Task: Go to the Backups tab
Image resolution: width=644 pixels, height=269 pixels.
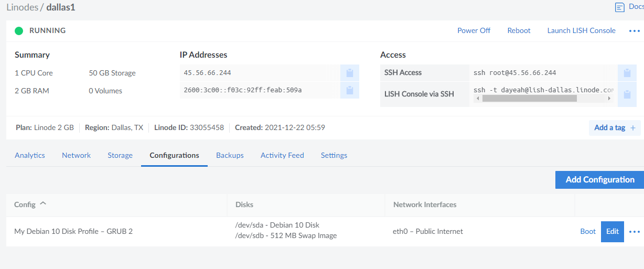Action: coord(230,155)
